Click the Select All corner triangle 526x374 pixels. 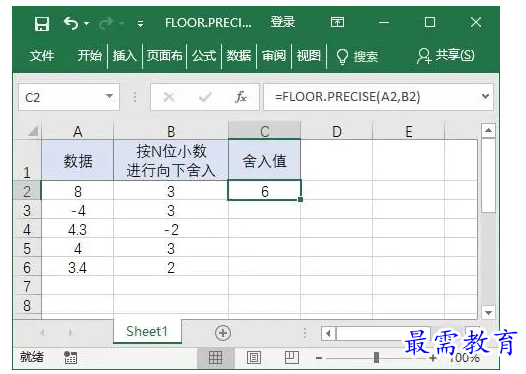[x=33, y=131]
